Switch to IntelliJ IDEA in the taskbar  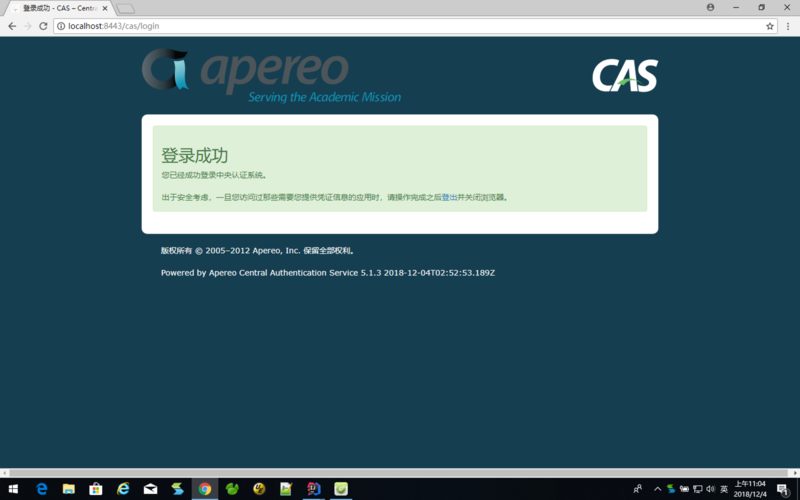pyautogui.click(x=314, y=489)
